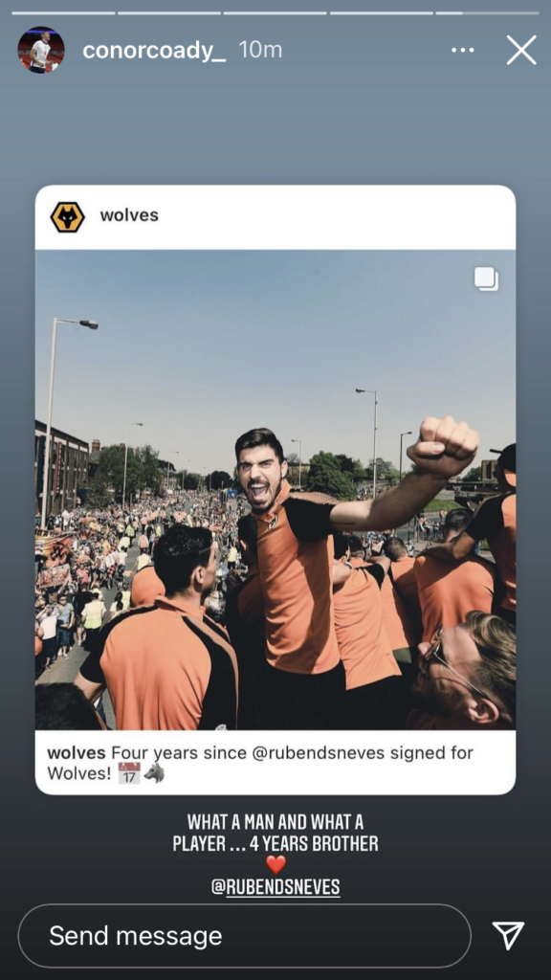Tap the multiple-photos carousel icon
Screen dimensions: 551x980
[x=486, y=278]
